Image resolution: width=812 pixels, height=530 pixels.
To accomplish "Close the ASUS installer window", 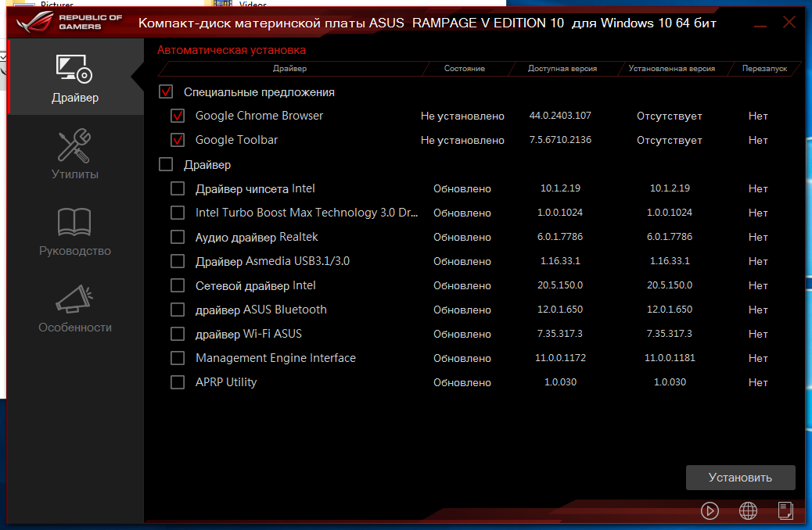I will click(x=789, y=22).
